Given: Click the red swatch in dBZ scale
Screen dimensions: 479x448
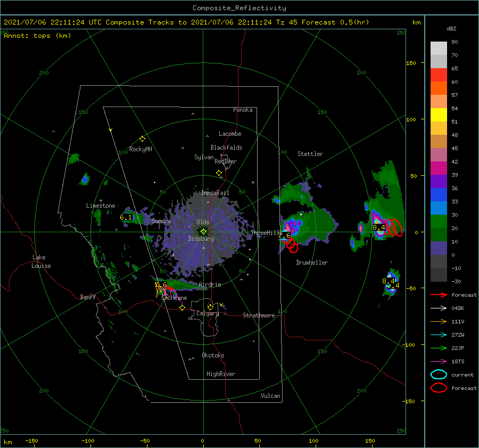Looking at the screenshot, I should tap(439, 75).
